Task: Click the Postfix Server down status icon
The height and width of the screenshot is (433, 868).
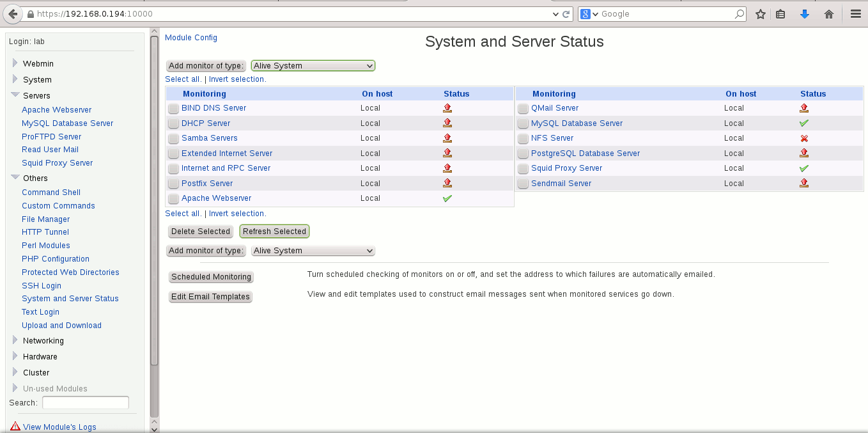Action: point(447,183)
